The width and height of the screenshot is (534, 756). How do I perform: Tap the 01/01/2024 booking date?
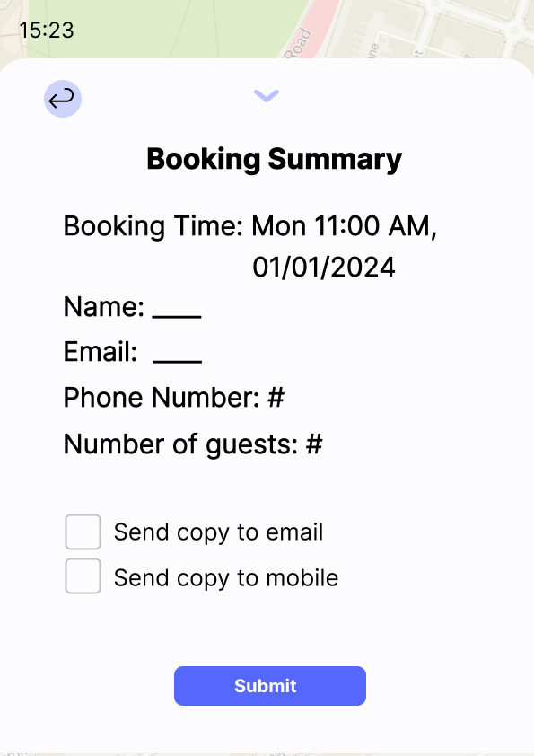(324, 267)
